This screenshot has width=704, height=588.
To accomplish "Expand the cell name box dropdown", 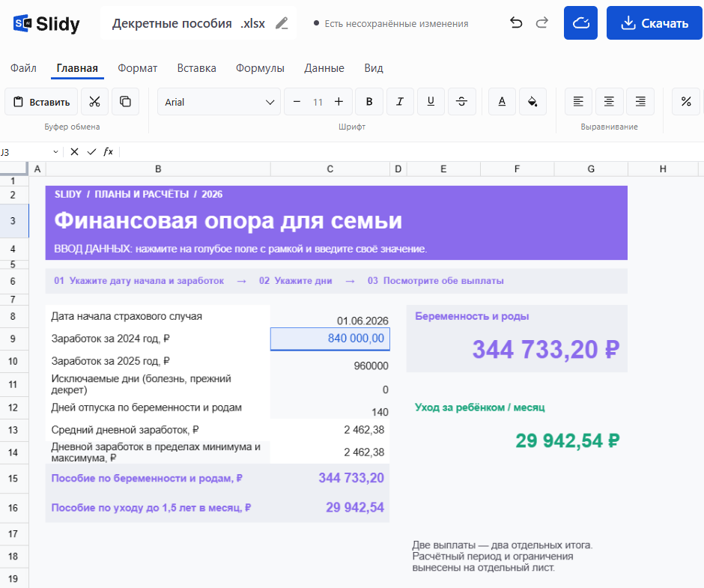I will click(x=55, y=152).
